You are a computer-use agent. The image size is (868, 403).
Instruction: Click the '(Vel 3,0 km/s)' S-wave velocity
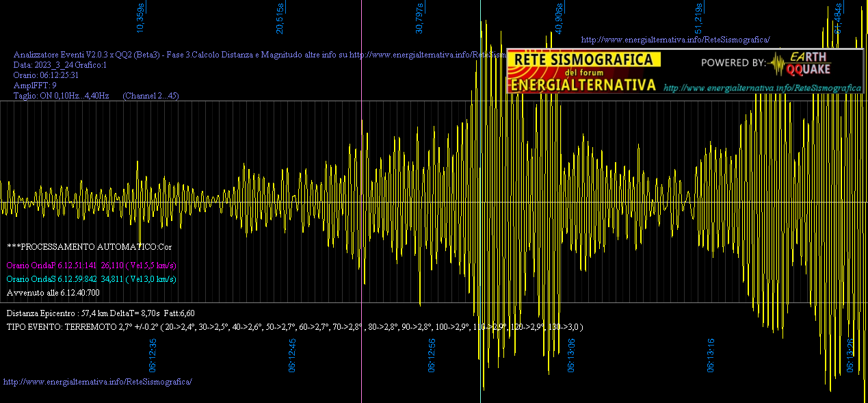(150, 279)
